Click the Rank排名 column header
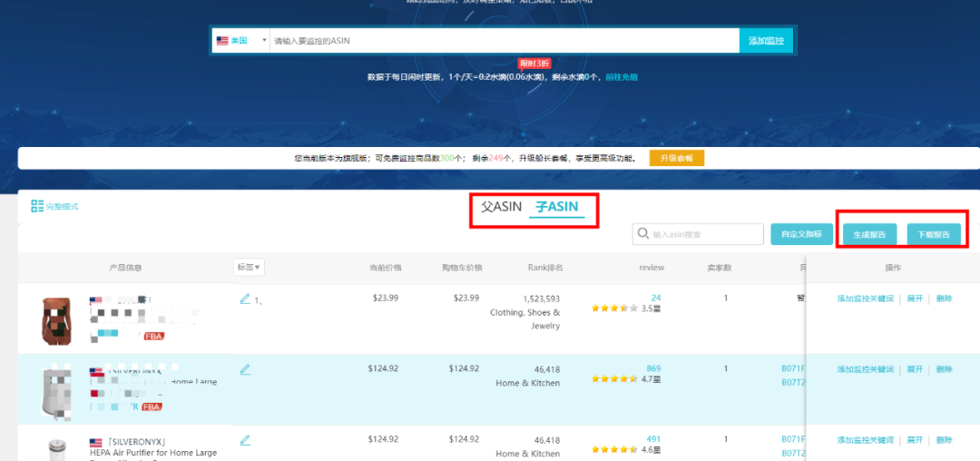 tap(545, 268)
